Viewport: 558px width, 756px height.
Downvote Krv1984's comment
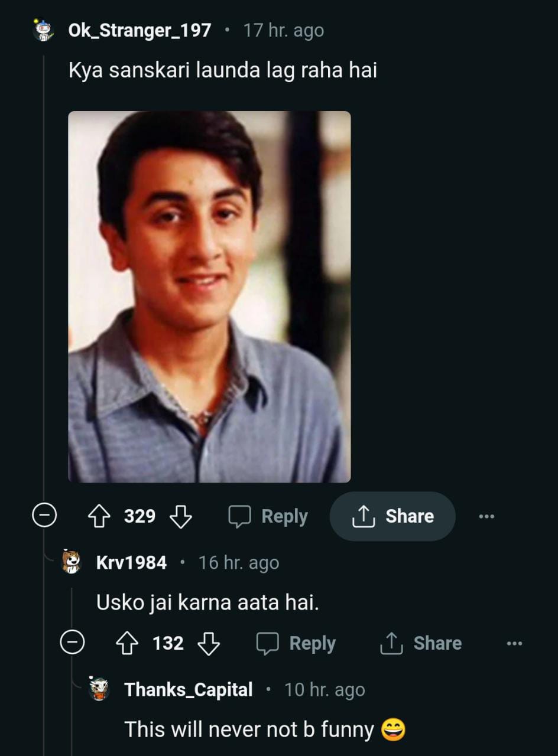[208, 643]
